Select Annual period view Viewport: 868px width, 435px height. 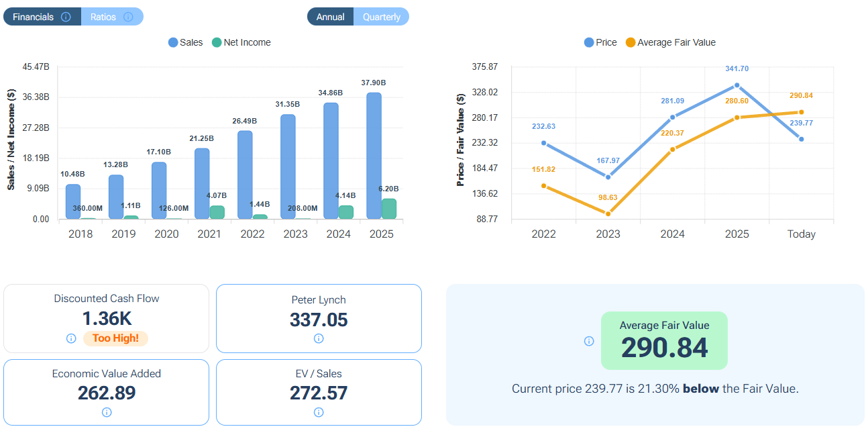[x=331, y=17]
